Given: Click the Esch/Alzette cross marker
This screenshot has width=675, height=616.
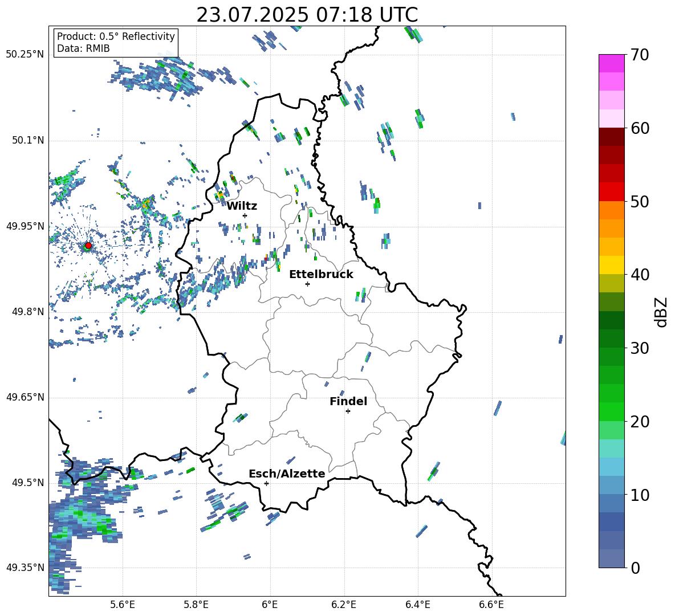Looking at the screenshot, I should [x=266, y=483].
